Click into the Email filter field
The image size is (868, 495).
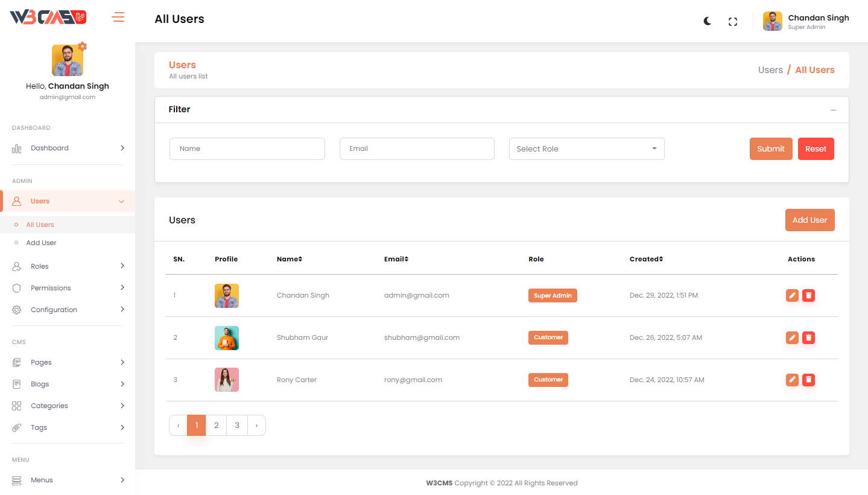pyautogui.click(x=417, y=149)
